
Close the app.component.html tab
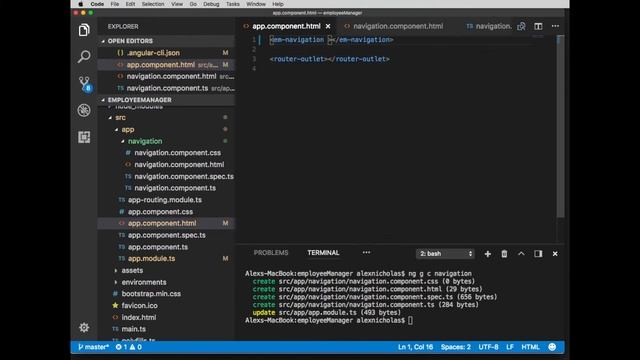tap(328, 26)
